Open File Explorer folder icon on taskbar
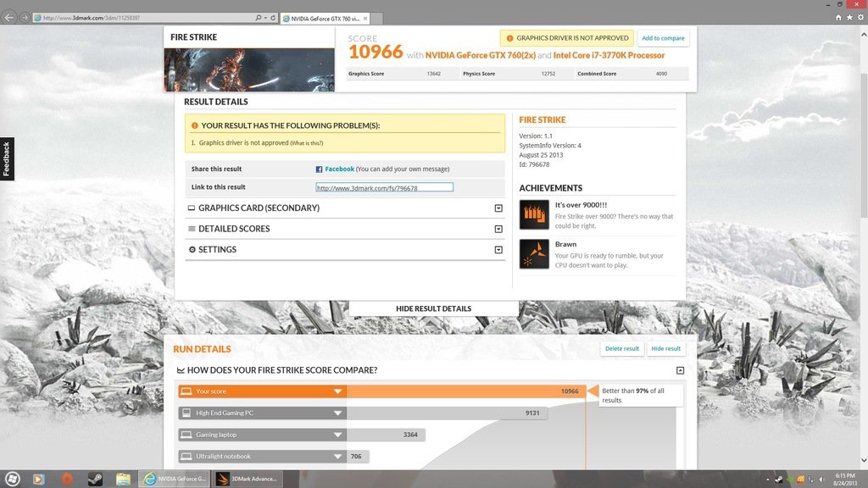This screenshot has height=488, width=868. coord(124,480)
